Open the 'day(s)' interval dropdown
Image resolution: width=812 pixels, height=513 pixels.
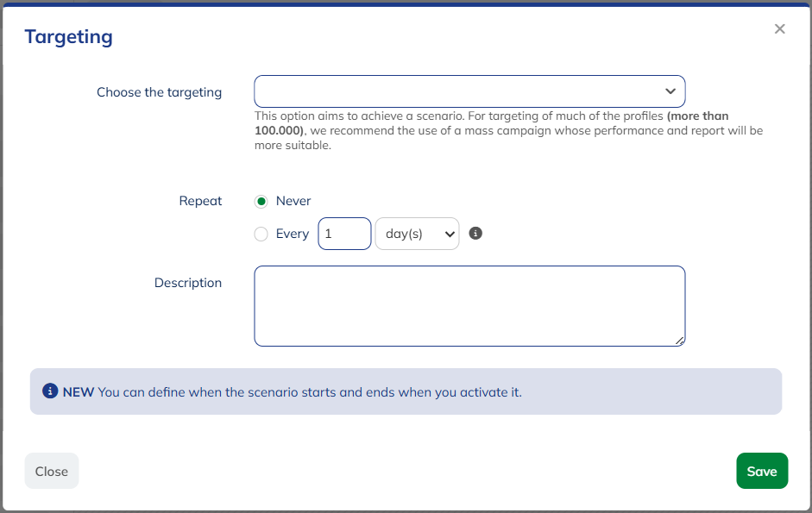(417, 233)
